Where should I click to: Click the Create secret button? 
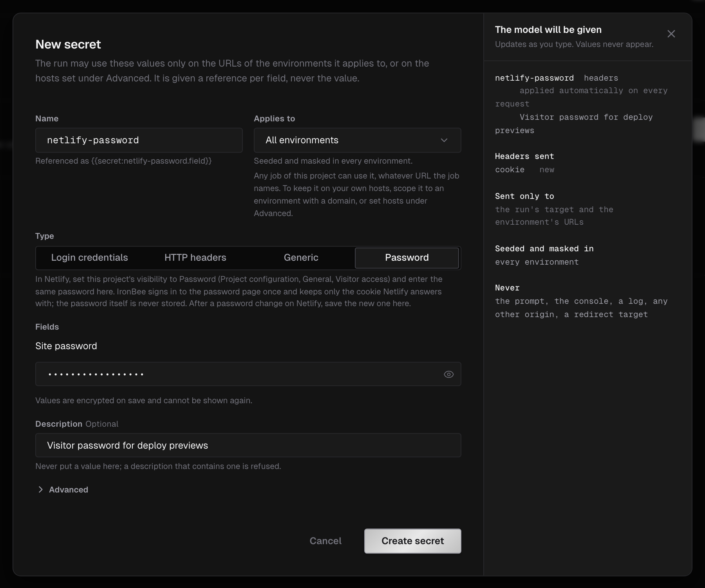pyautogui.click(x=413, y=541)
